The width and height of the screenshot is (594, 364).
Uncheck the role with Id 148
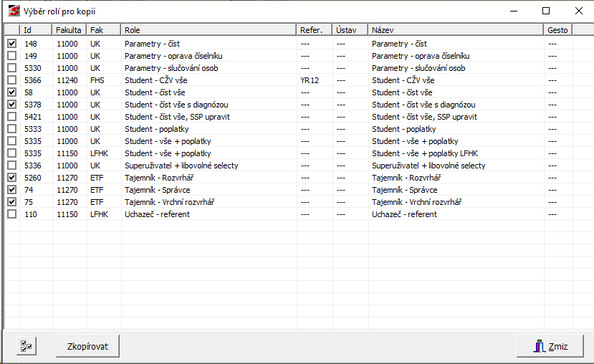coord(11,44)
